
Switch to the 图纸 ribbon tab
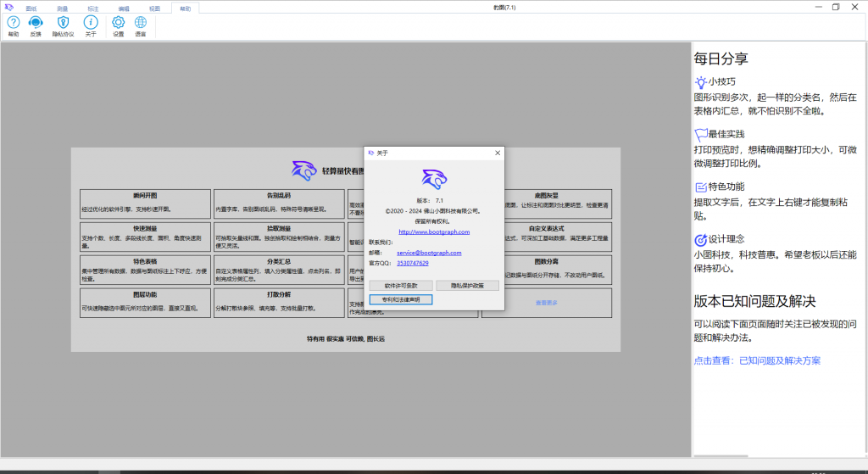(31, 8)
